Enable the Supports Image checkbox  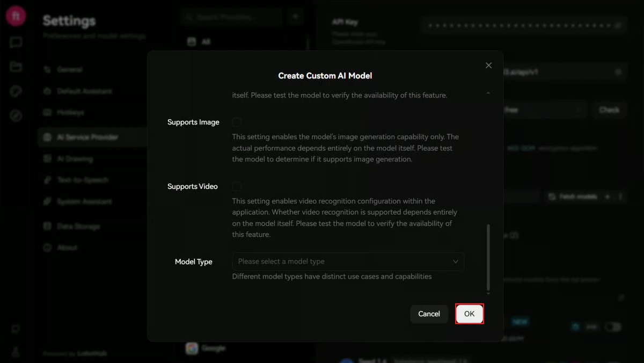(237, 122)
